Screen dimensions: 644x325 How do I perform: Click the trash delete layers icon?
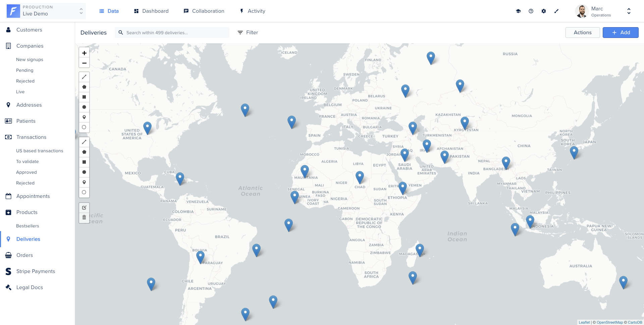pyautogui.click(x=84, y=218)
